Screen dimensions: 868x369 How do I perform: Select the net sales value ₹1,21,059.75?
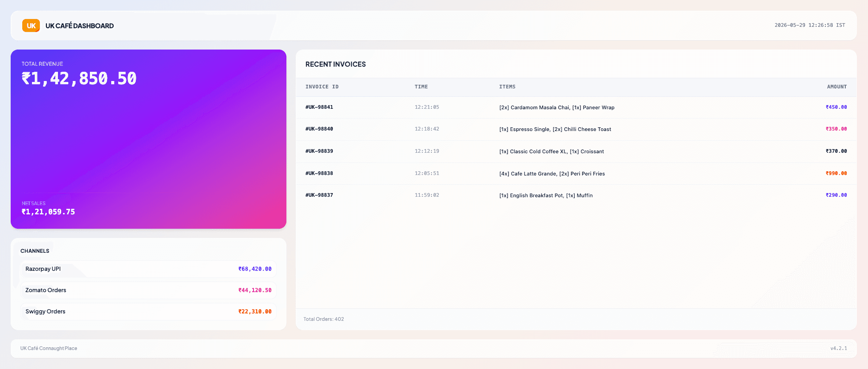(x=48, y=212)
